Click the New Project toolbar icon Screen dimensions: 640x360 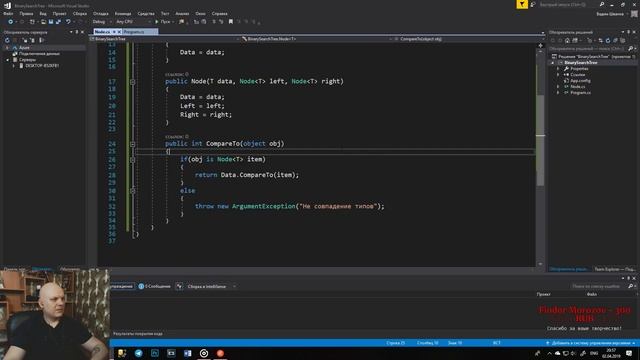click(x=32, y=22)
